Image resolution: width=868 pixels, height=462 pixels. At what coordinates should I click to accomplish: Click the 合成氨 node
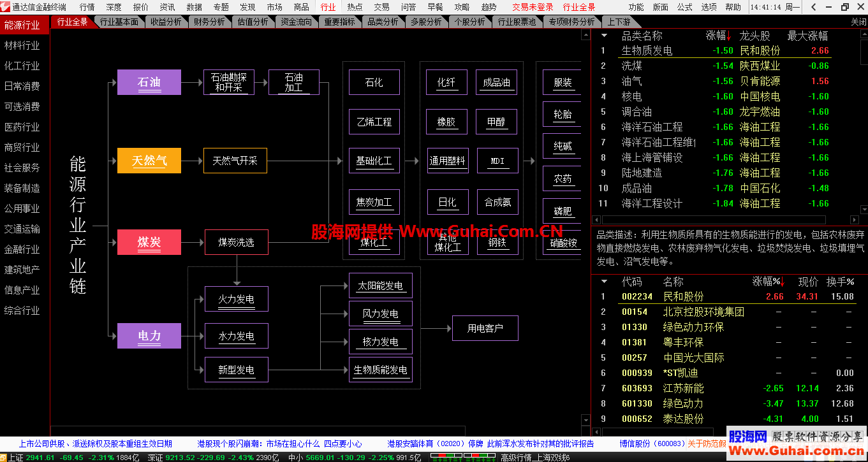pos(497,202)
